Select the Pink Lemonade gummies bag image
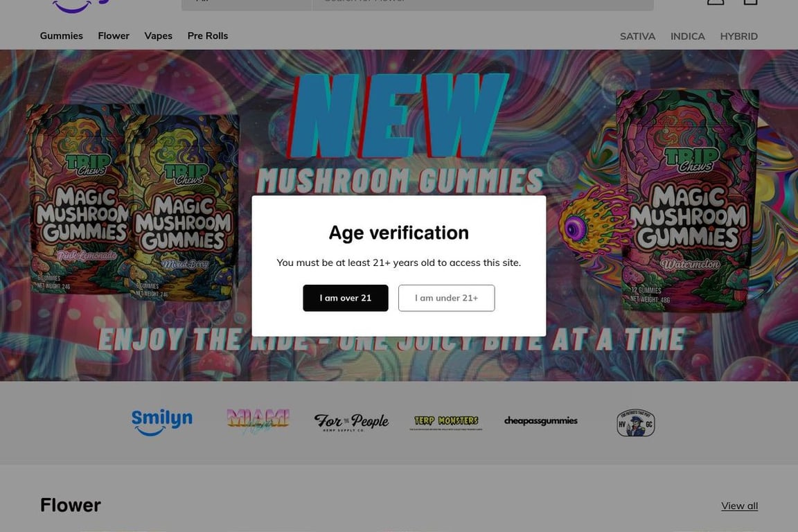798x532 pixels. [x=79, y=199]
